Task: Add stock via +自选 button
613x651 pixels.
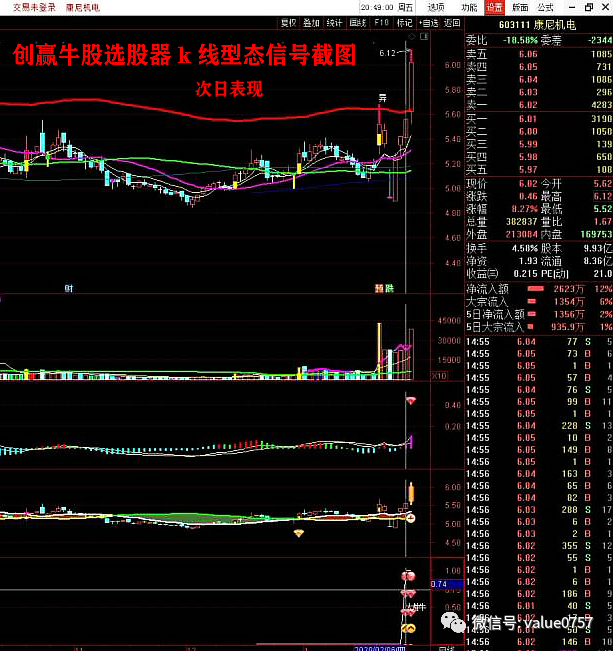Action: (428, 23)
